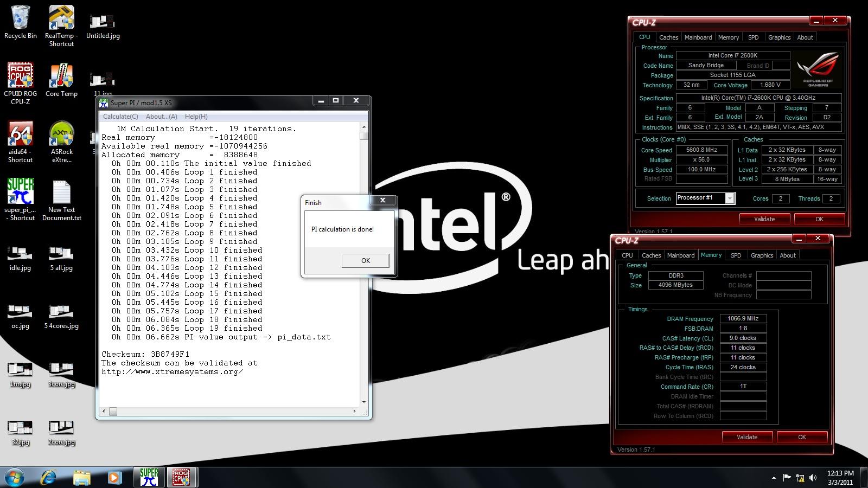This screenshot has height=488, width=868.
Task: Click OK in upper CPU-Z window
Action: tap(819, 219)
